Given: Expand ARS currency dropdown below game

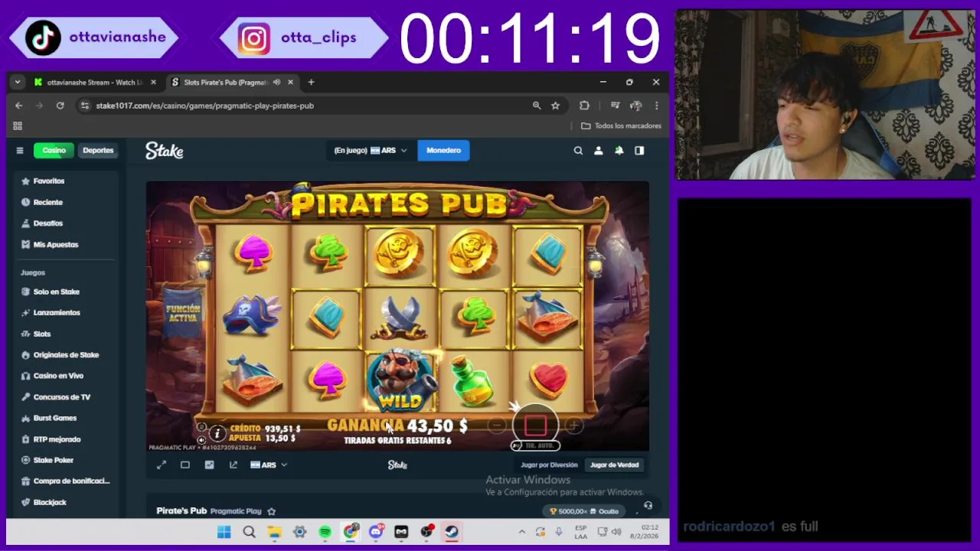Looking at the screenshot, I should pyautogui.click(x=269, y=465).
